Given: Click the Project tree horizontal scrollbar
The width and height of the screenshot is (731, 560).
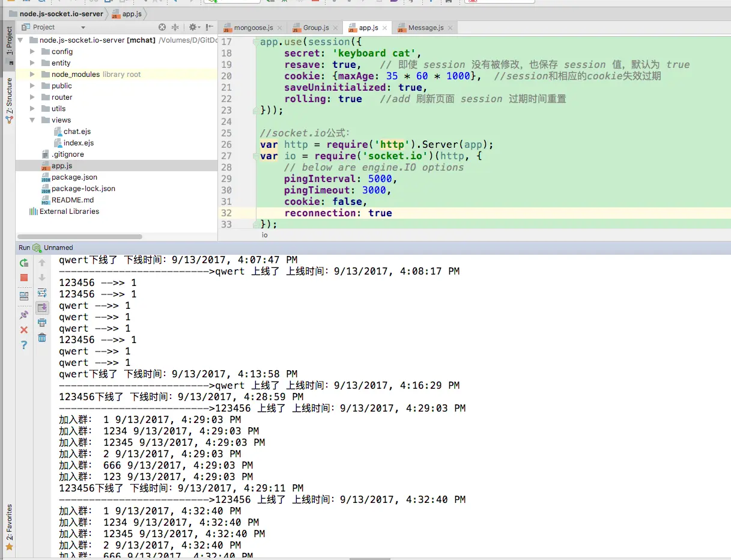Looking at the screenshot, I should pos(79,237).
